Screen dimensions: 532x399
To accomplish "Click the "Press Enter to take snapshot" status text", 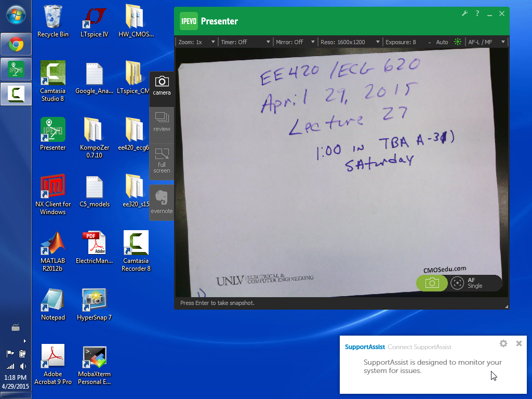I will (x=217, y=303).
